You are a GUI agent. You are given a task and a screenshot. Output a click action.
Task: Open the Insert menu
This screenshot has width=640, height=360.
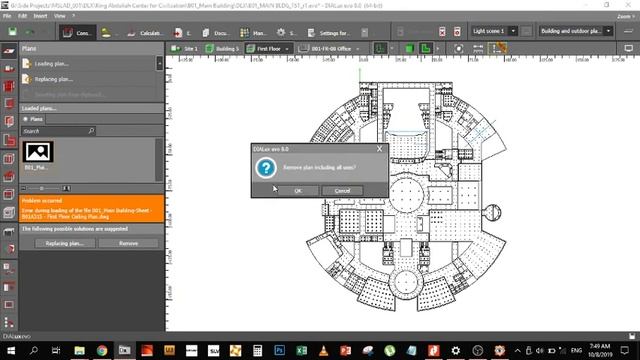tap(40, 16)
